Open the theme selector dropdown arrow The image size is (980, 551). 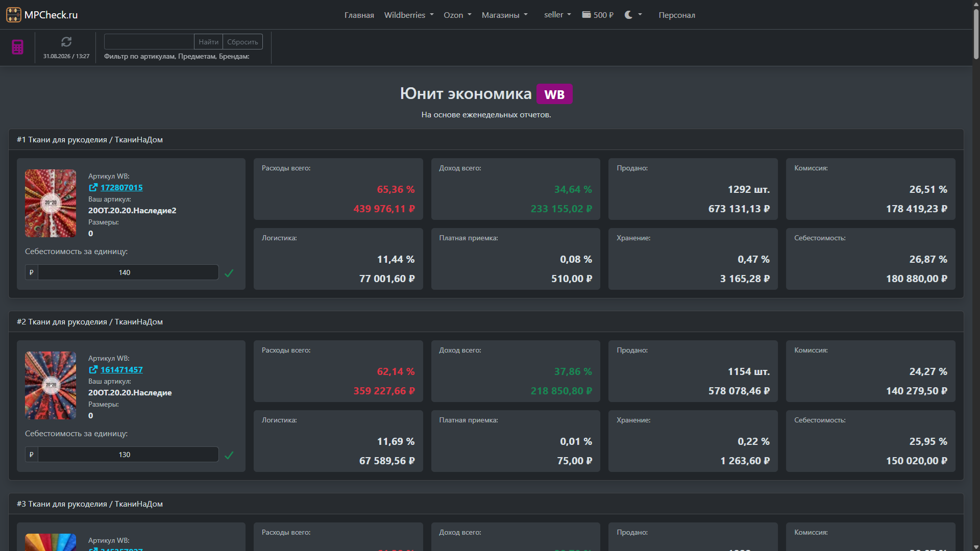[640, 15]
